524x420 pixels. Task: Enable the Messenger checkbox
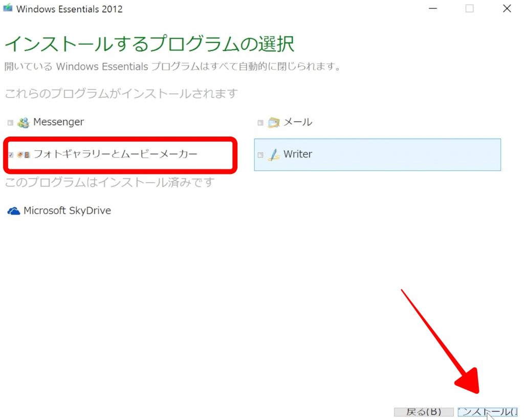click(x=10, y=123)
